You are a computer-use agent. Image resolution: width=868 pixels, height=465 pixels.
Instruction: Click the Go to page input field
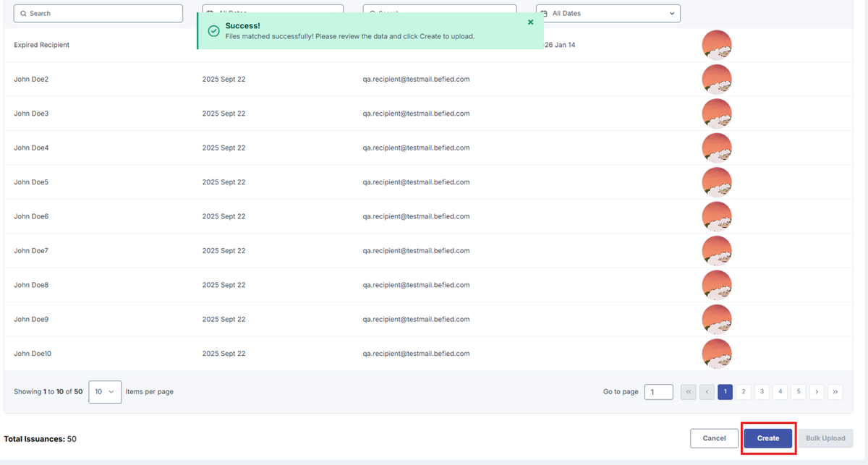tap(659, 392)
